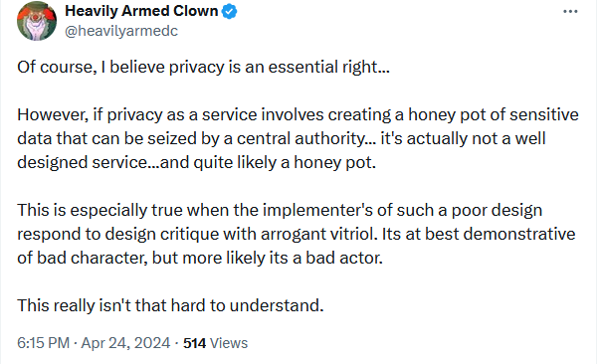Open the three-dot more options menu
601x364 pixels.
click(x=570, y=12)
